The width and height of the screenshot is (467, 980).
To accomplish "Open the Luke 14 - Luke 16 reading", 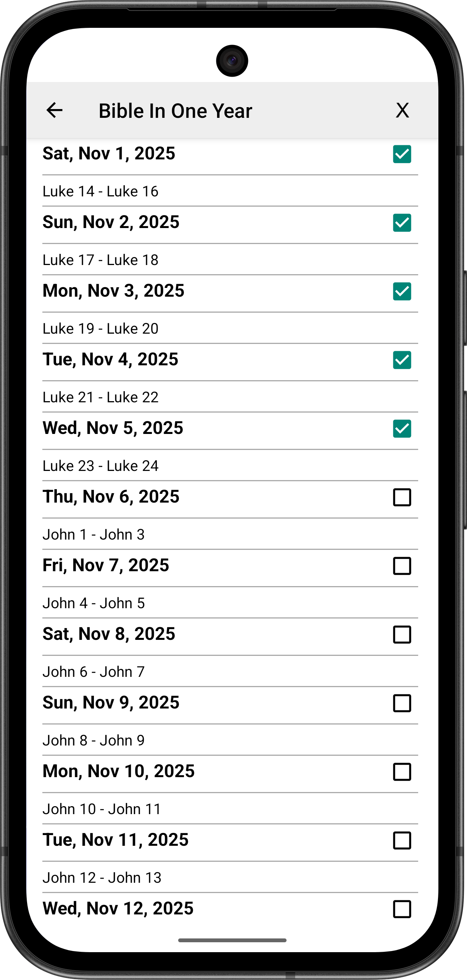I will click(100, 191).
